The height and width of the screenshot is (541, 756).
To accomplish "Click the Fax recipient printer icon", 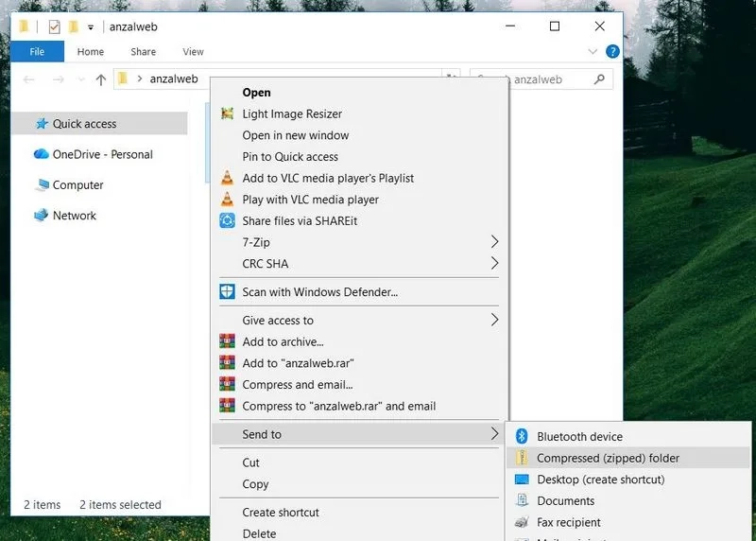I will [522, 522].
